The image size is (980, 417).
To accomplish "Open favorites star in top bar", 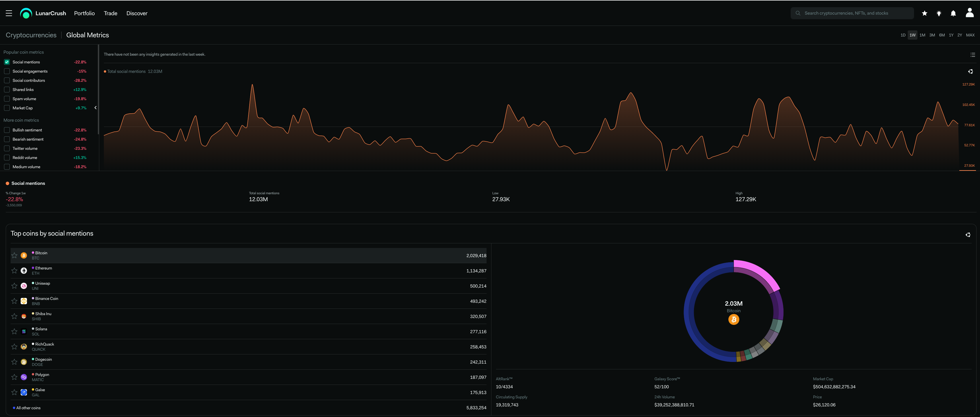I will click(x=924, y=13).
